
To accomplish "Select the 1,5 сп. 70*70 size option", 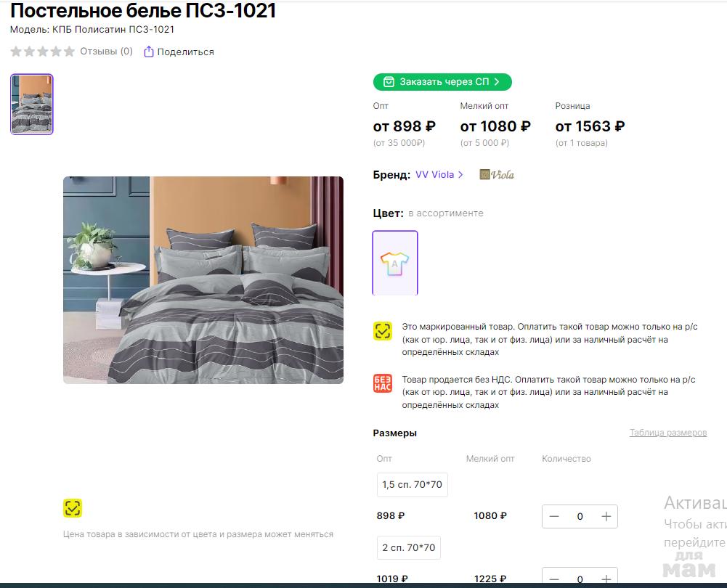I will pos(413,485).
